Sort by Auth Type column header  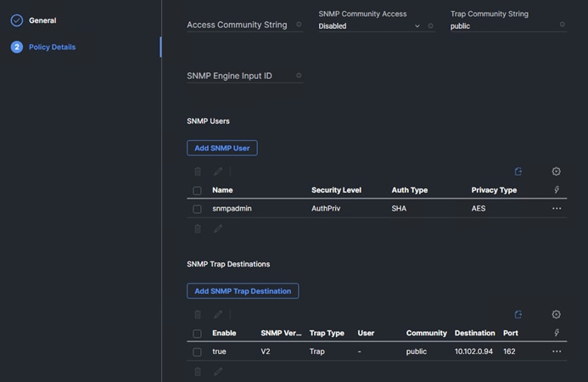(x=410, y=190)
